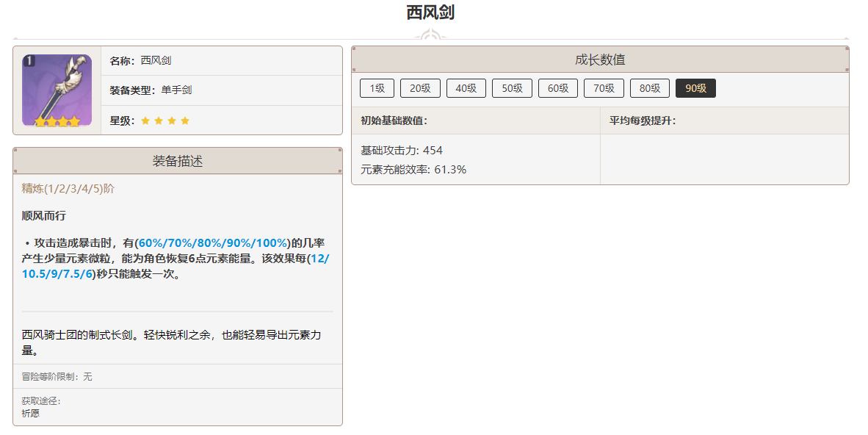Choose the 60级 level tab
Viewport: 868px width, 435px height.
558,88
